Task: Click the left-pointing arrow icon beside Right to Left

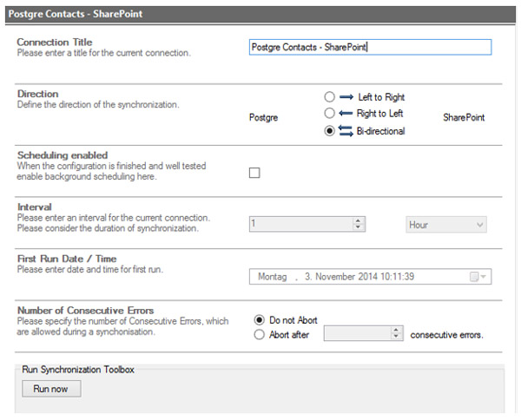Action: point(346,113)
